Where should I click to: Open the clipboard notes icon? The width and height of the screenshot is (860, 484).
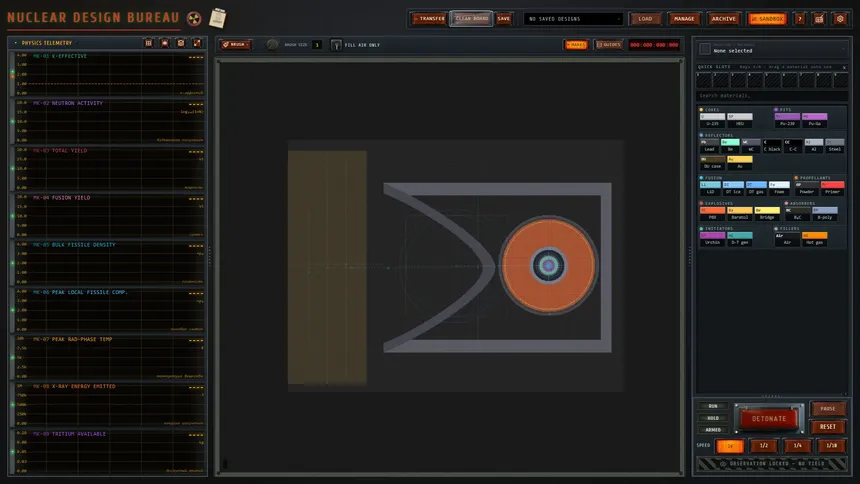(x=218, y=18)
